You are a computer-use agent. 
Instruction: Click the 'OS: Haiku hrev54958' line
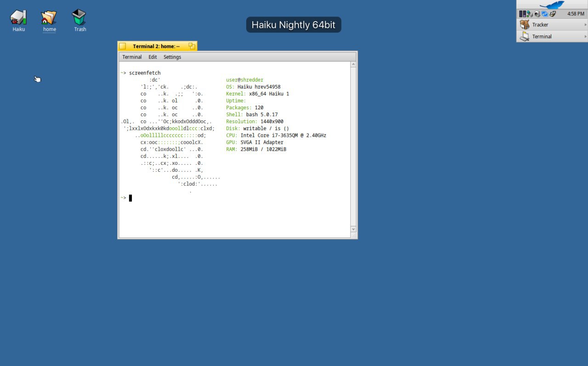(253, 87)
